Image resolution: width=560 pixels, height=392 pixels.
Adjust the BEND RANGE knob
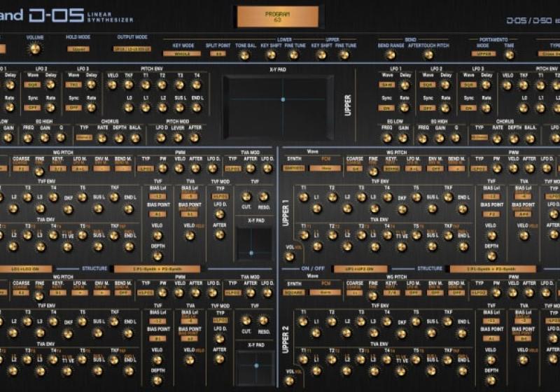[x=391, y=55]
